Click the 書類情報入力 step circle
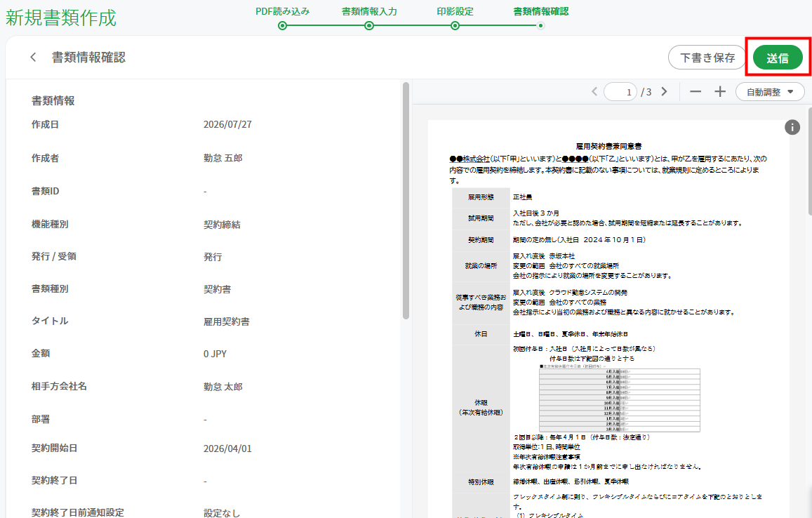 click(368, 25)
